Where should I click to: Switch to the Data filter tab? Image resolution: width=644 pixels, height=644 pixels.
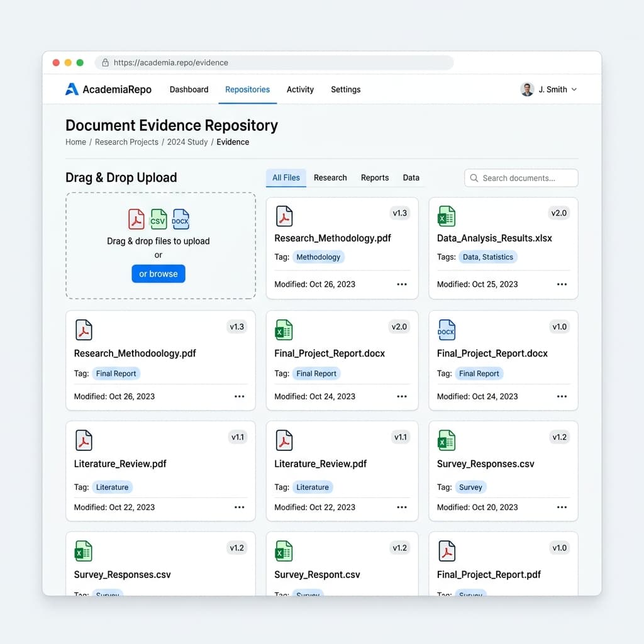pyautogui.click(x=411, y=178)
